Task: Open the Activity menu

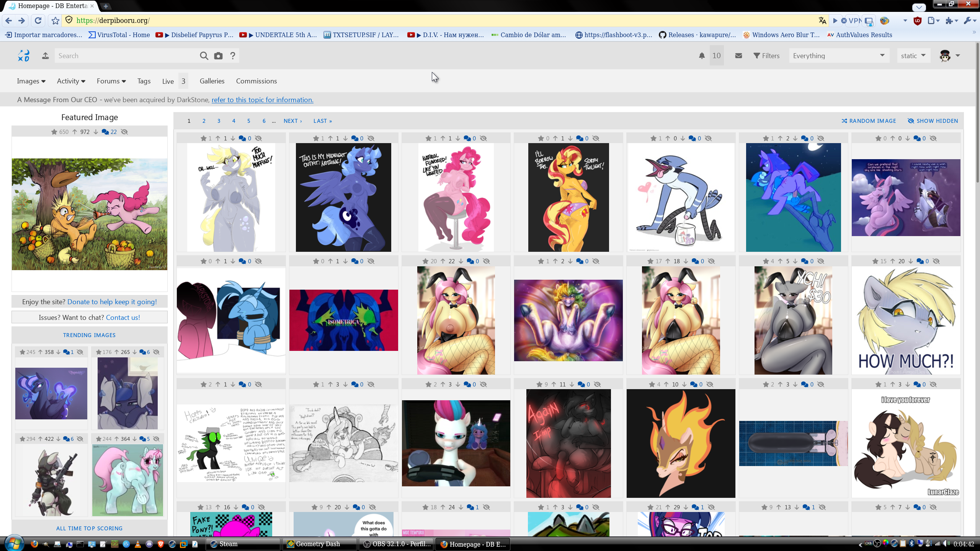Action: click(x=71, y=81)
